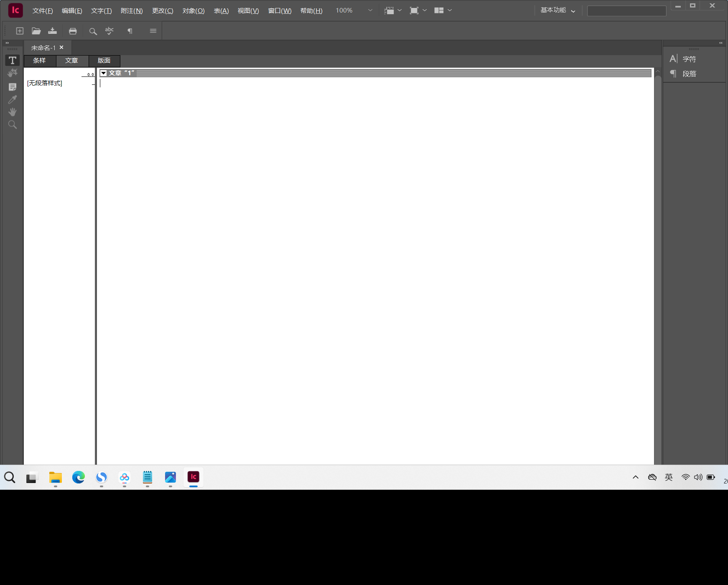Screen dimensions: 728x585
Task: Open the 文字(T) menu
Action: point(102,11)
